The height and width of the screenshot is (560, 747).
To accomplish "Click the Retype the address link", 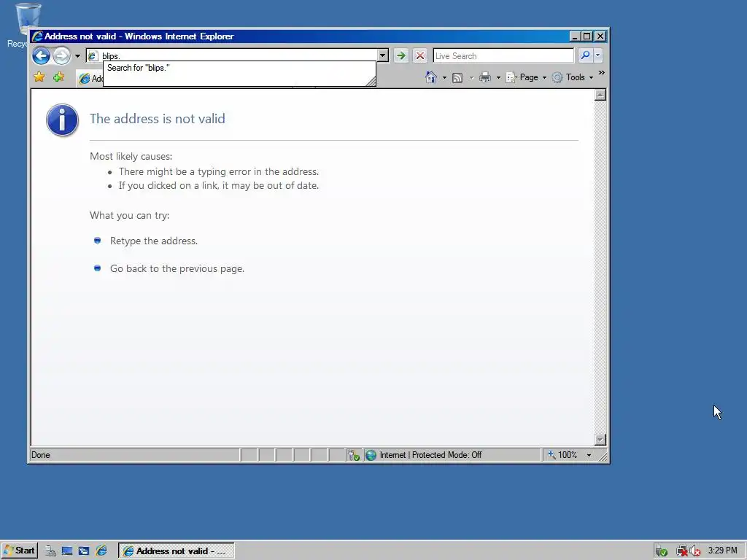I will (153, 241).
